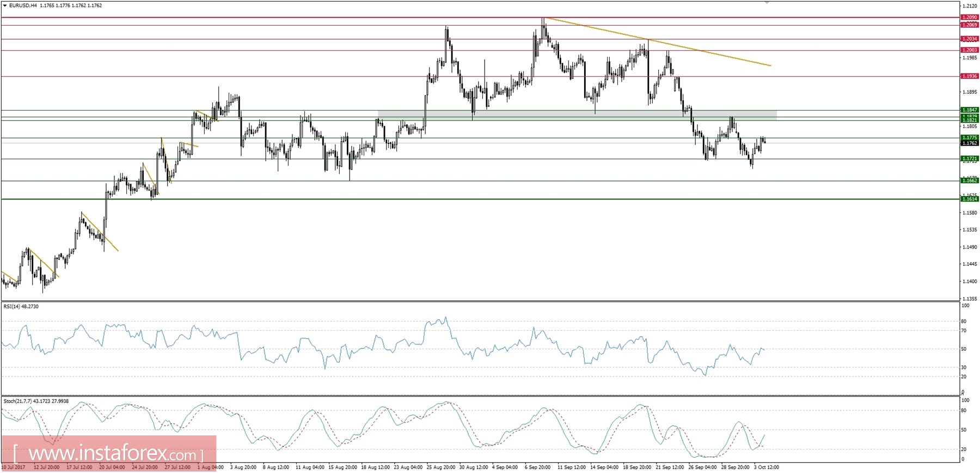The width and height of the screenshot is (980, 473).
Task: Click the 3 Aug 20:00 time axis label
Action: pos(243,468)
